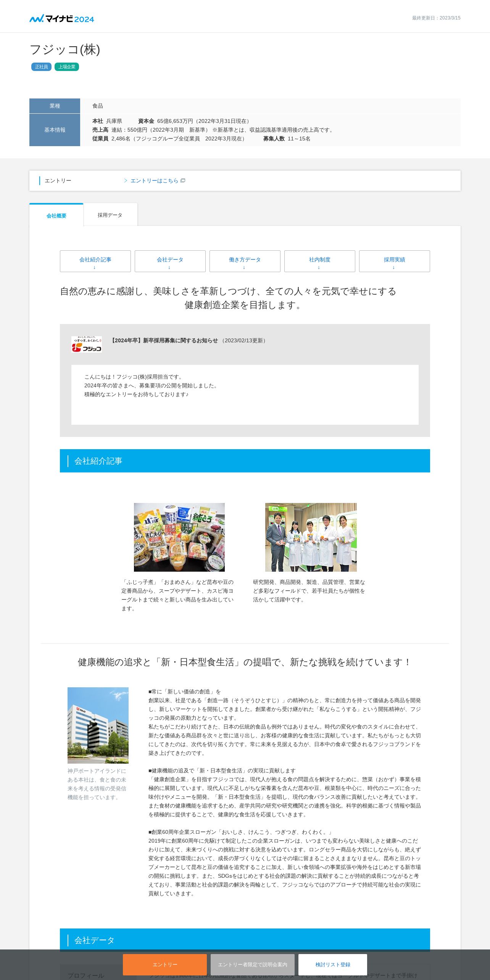Jump to 会社紹介記事 section button
Image resolution: width=490 pixels, height=980 pixels.
(x=95, y=261)
